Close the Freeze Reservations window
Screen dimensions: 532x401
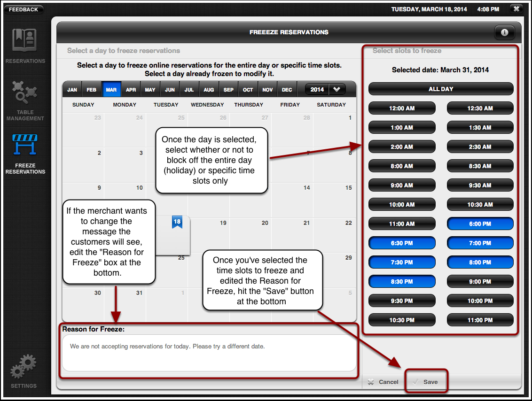click(516, 8)
